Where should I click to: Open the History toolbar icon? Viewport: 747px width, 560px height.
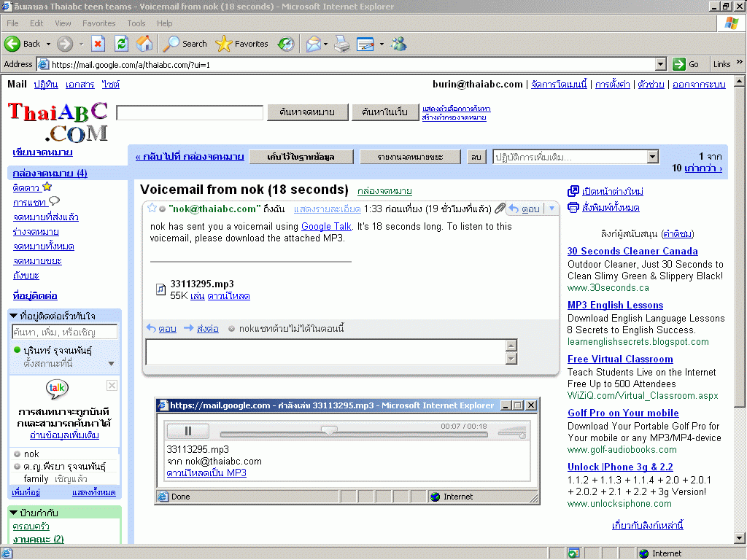click(285, 44)
